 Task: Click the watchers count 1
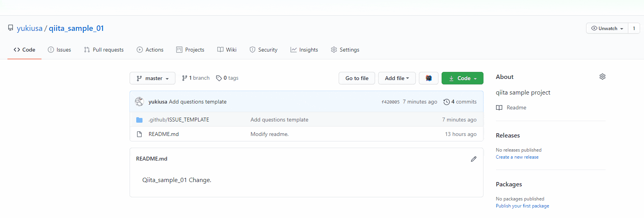coord(634,28)
